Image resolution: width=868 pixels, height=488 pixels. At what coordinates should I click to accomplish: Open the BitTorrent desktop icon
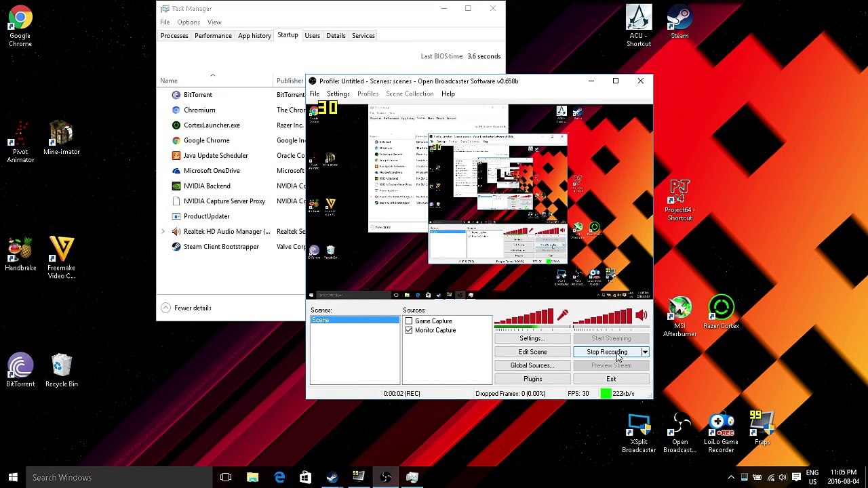20,370
